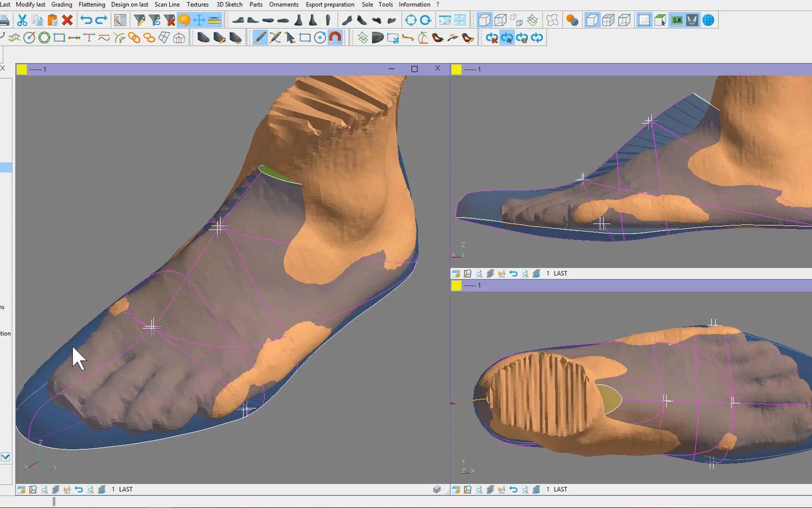Click the gray cube icon in left viewport status bar
Viewport: 812px width, 508px height.
(437, 489)
